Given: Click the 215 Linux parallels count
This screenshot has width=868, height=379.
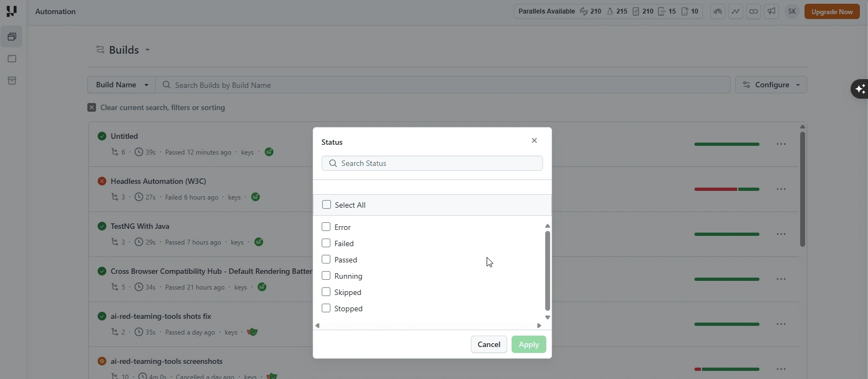Looking at the screenshot, I should point(622,11).
